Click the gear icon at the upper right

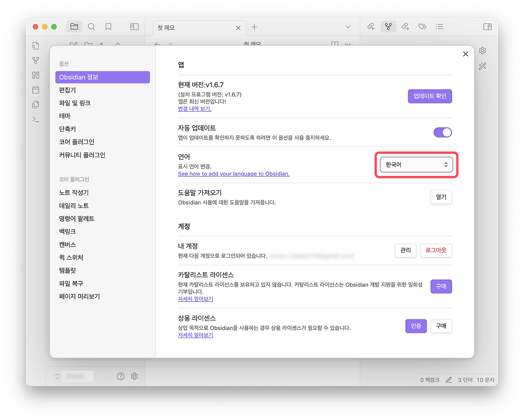tap(483, 51)
